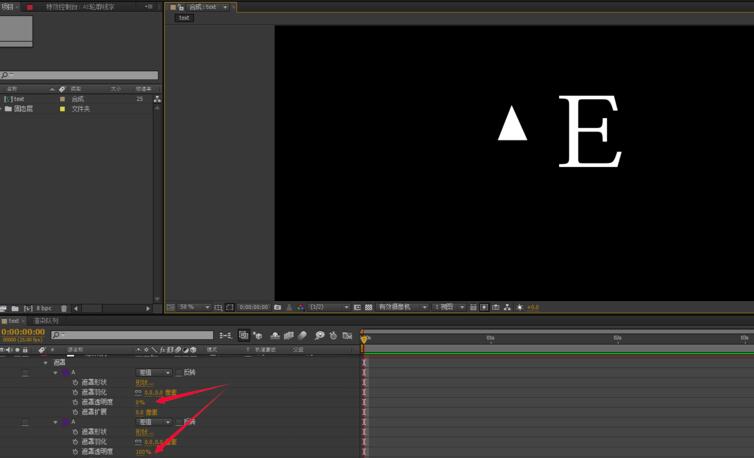This screenshot has width=754, height=458.
Task: Click the 8 bpc color depth button
Action: pos(44,308)
